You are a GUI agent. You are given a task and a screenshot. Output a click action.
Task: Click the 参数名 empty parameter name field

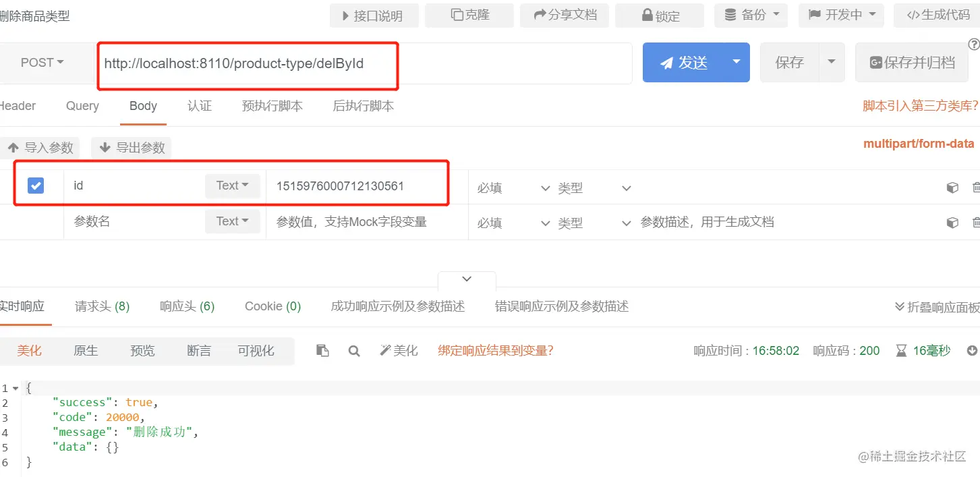point(135,221)
